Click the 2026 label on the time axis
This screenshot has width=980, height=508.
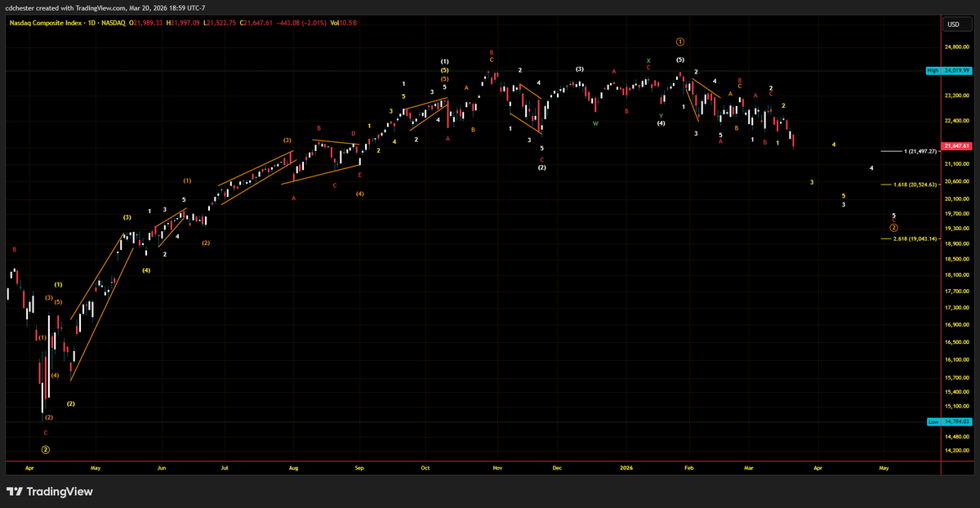pyautogui.click(x=625, y=469)
